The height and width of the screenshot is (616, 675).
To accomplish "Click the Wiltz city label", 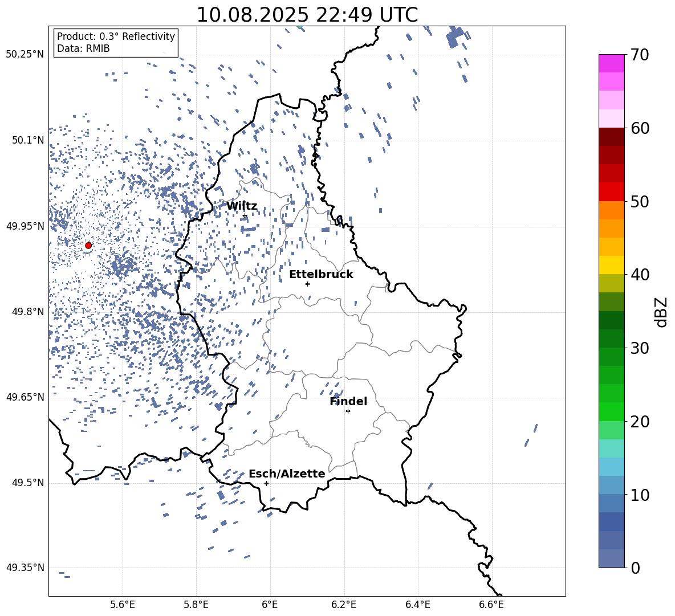I will [242, 206].
